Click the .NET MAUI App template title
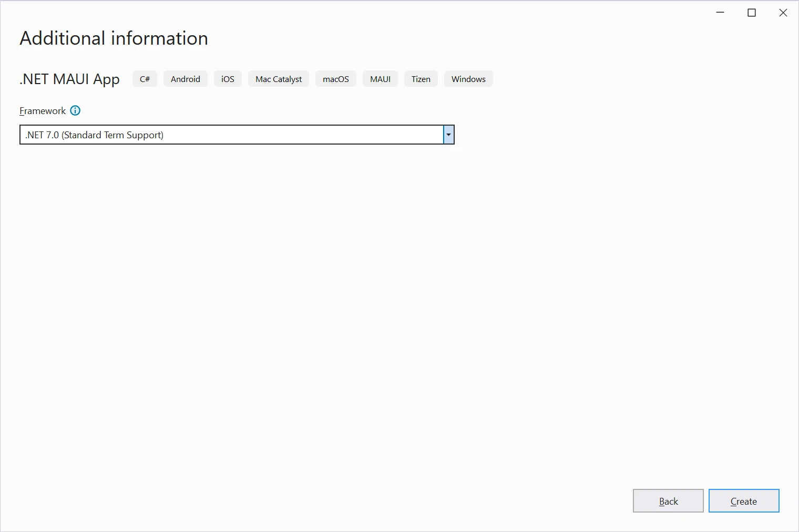Image resolution: width=799 pixels, height=532 pixels. point(70,79)
